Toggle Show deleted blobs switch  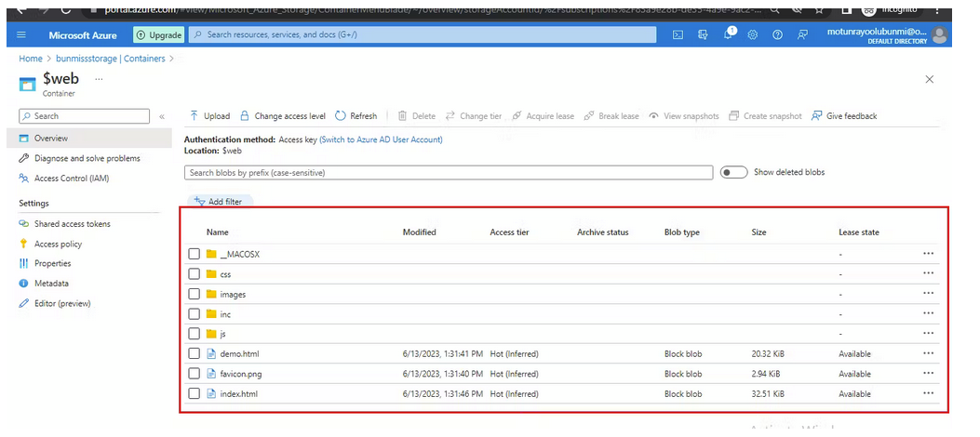coord(733,172)
